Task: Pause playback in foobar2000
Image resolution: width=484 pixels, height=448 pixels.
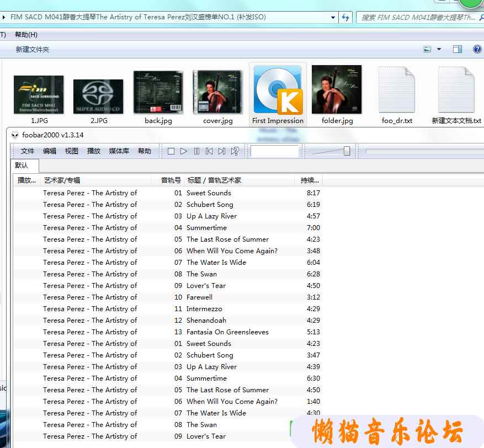Action: point(196,151)
